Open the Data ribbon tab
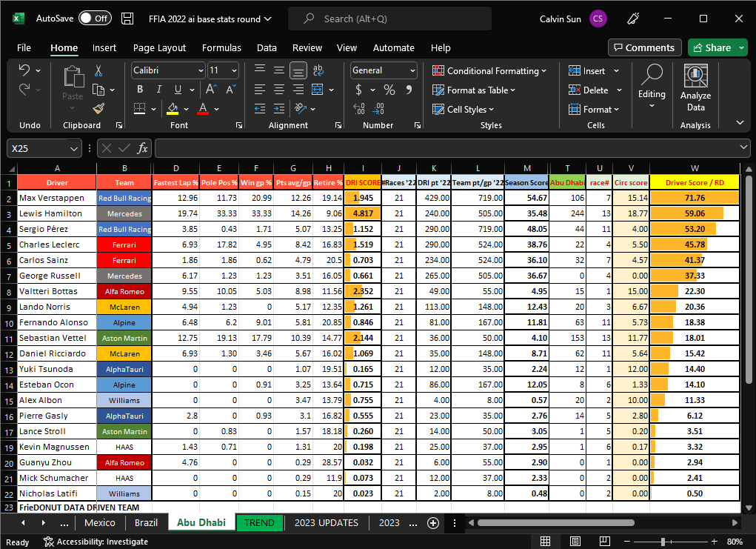This screenshot has width=756, height=549. (x=267, y=47)
